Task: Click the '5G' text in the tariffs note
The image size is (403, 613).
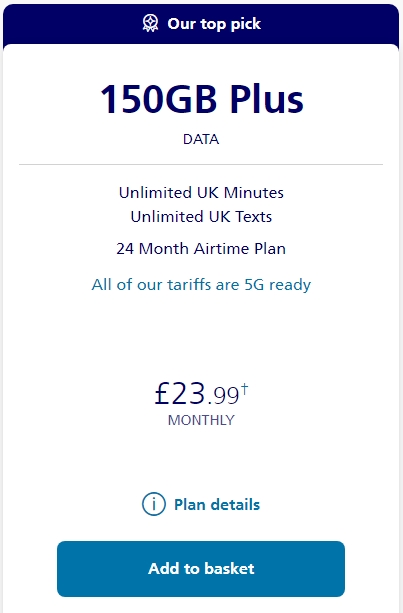Action: tap(254, 285)
